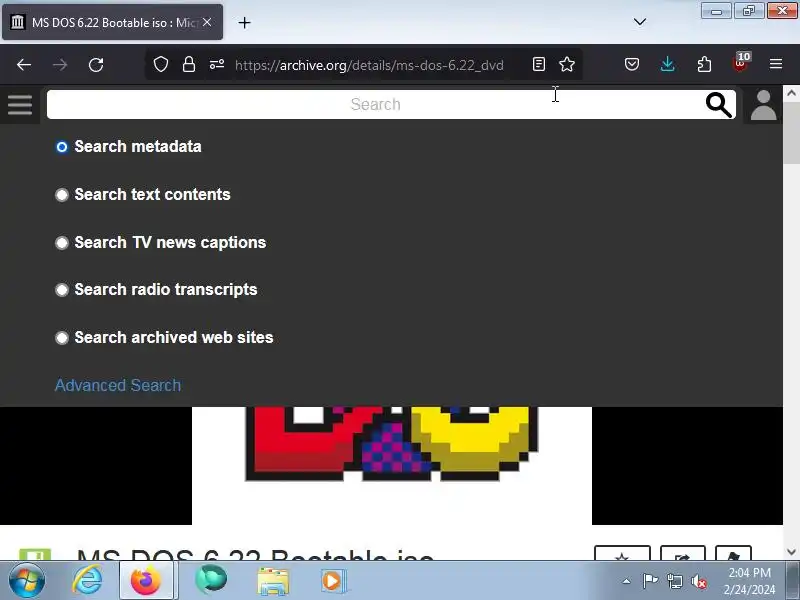
Task: Toggle reader view icon
Action: pos(539,64)
